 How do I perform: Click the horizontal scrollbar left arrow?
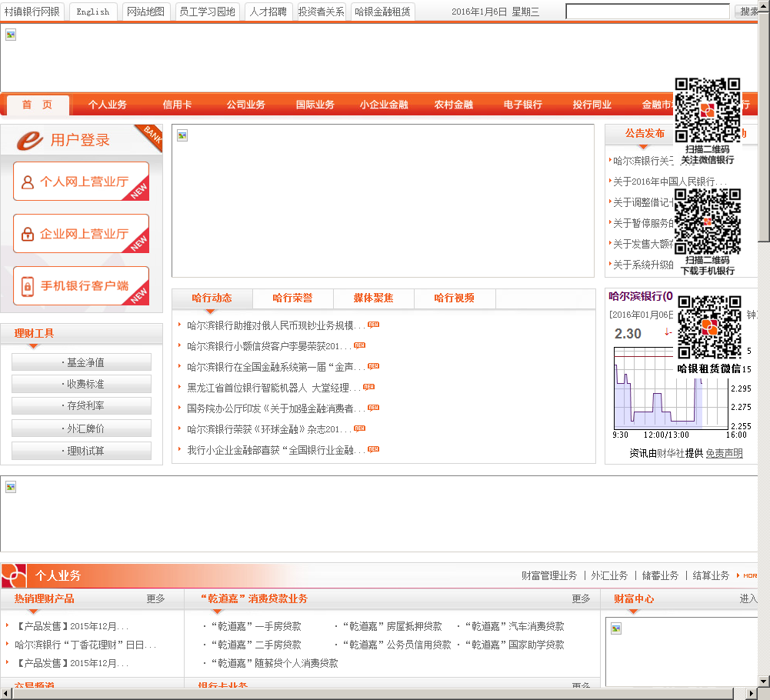pos(6,694)
